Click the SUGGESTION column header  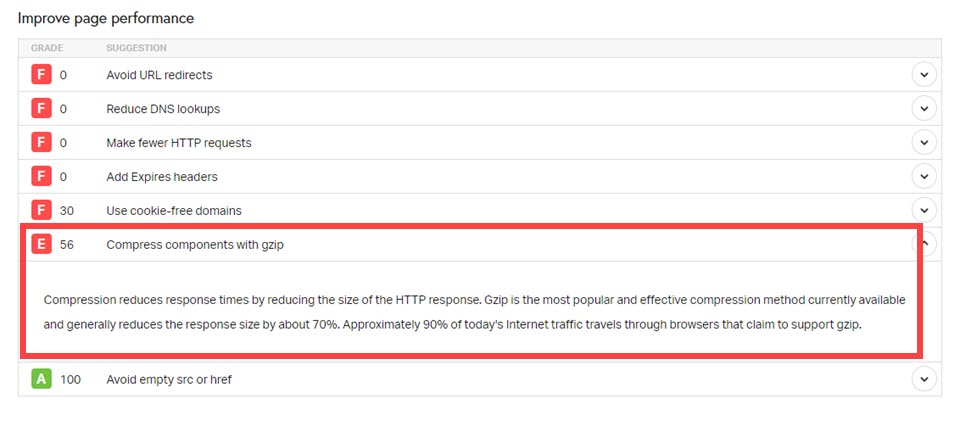[137, 48]
